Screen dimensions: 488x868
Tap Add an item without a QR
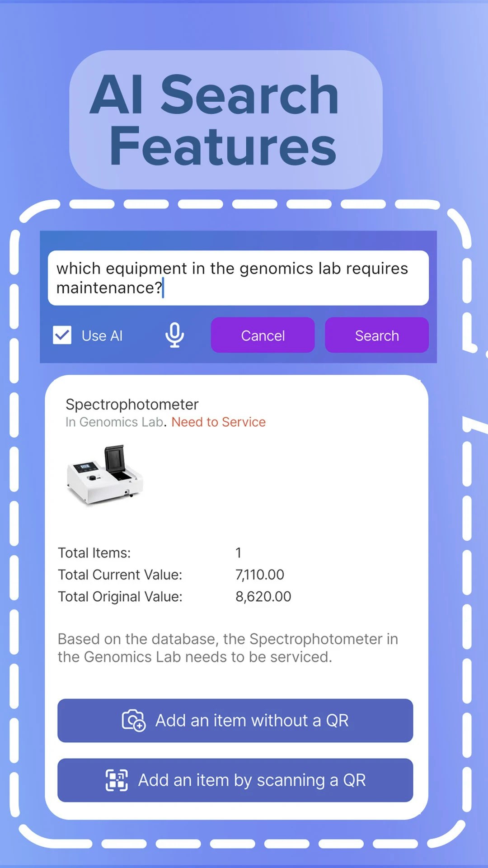point(234,721)
